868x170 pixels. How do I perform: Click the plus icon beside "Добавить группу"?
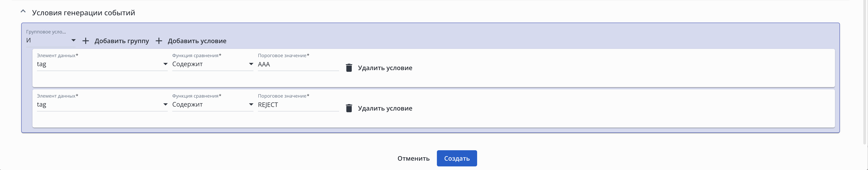pos(86,41)
